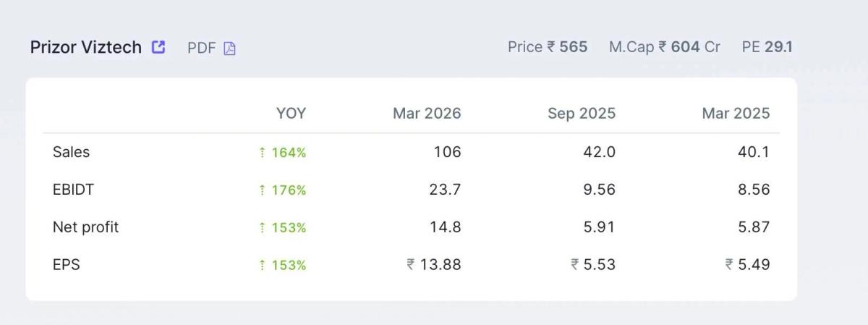Click the Sales YOY up-arrow icon
The height and width of the screenshot is (325, 868).
pyautogui.click(x=262, y=153)
